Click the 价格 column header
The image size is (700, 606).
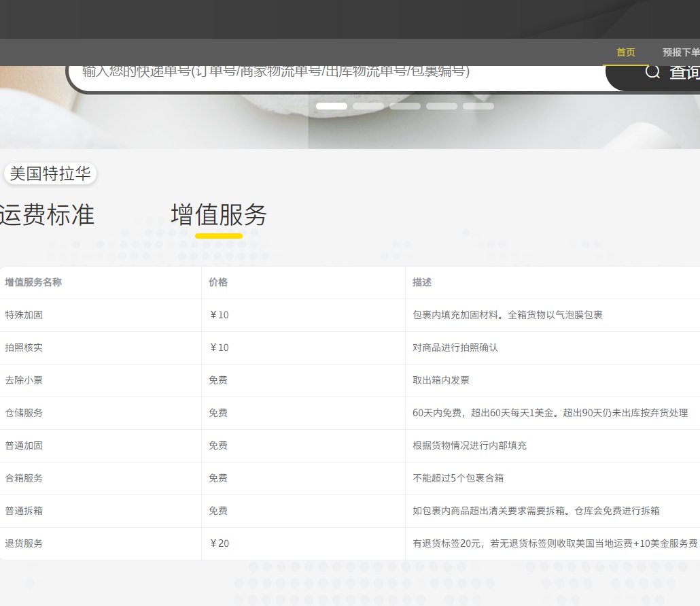click(218, 282)
